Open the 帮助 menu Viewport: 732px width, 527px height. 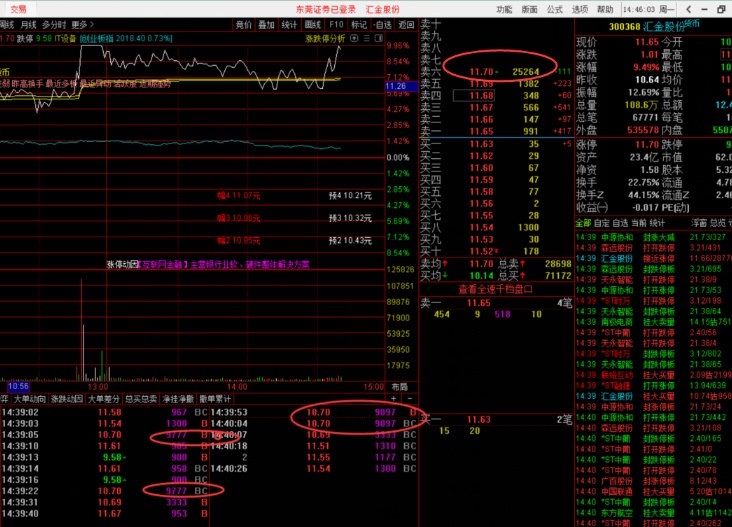tap(605, 9)
